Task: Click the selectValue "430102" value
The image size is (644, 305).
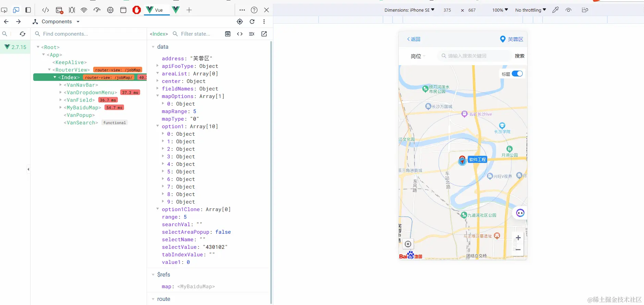Action: pos(215,247)
